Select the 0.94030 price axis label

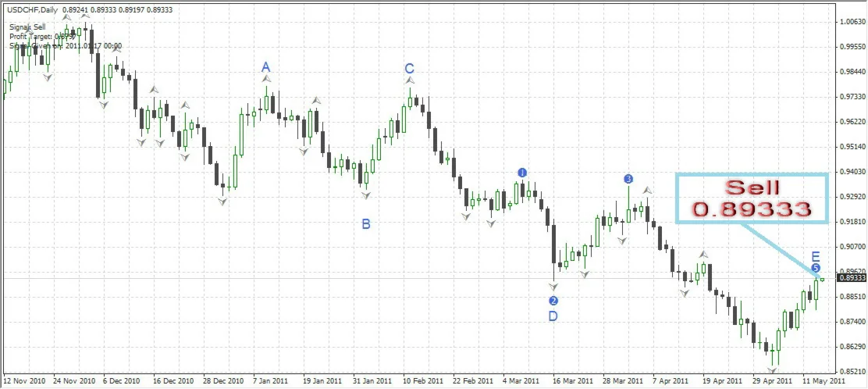coord(852,173)
